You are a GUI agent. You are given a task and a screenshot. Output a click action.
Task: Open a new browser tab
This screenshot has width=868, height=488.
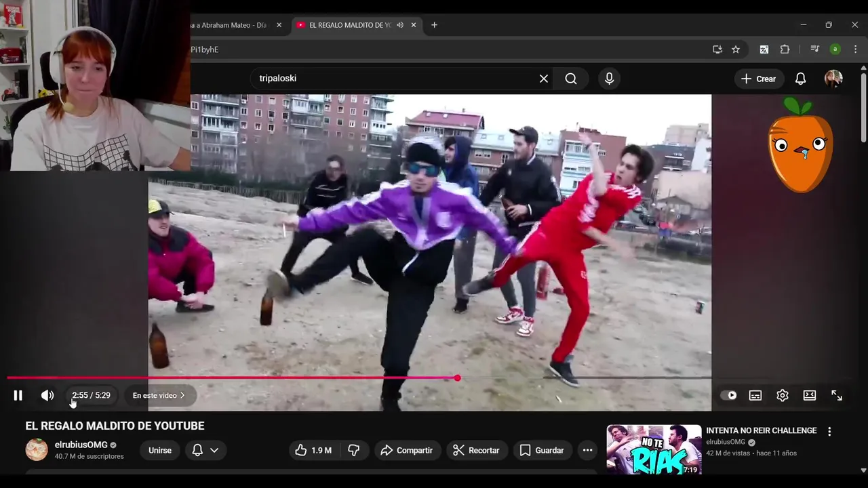[434, 25]
